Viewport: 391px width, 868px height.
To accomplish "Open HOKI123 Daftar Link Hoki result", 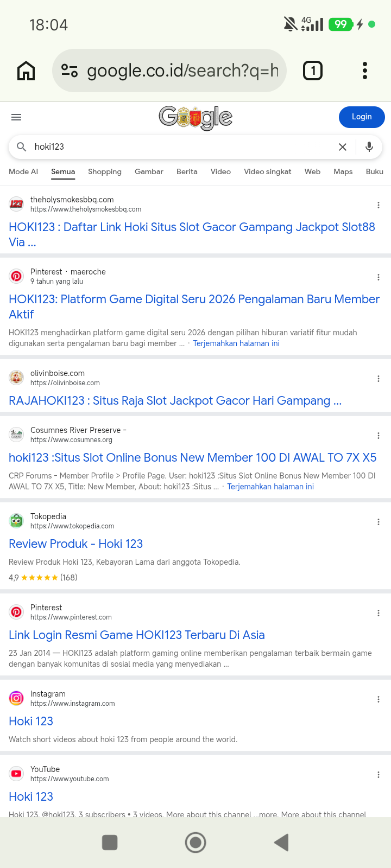I will pos(192,235).
